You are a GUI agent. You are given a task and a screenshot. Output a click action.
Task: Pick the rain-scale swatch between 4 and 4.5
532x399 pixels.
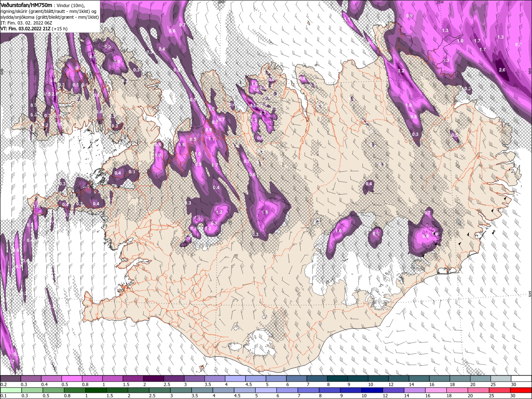[224, 390]
